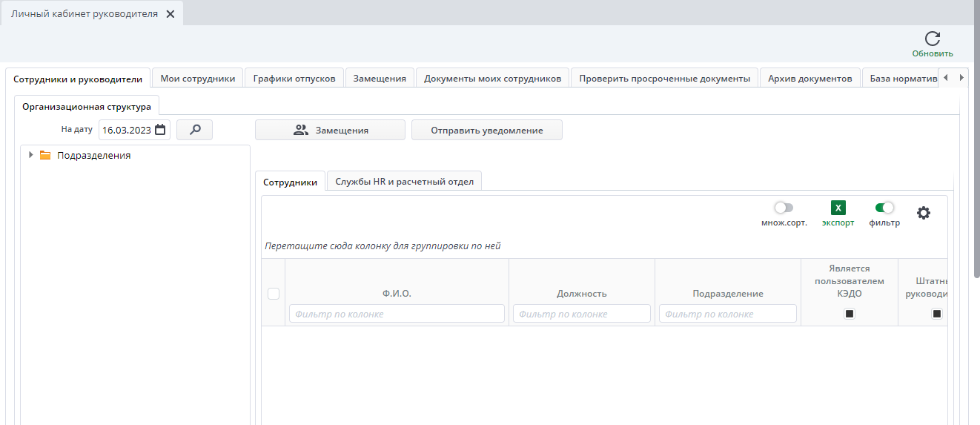
Task: Click the tabs scroll right arrow
Action: tap(961, 77)
